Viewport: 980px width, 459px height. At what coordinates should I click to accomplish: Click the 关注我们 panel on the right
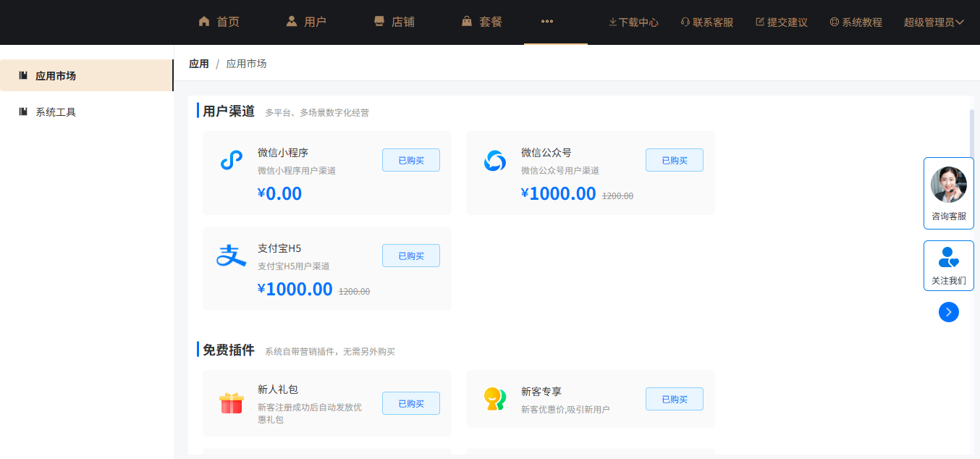[x=948, y=266]
